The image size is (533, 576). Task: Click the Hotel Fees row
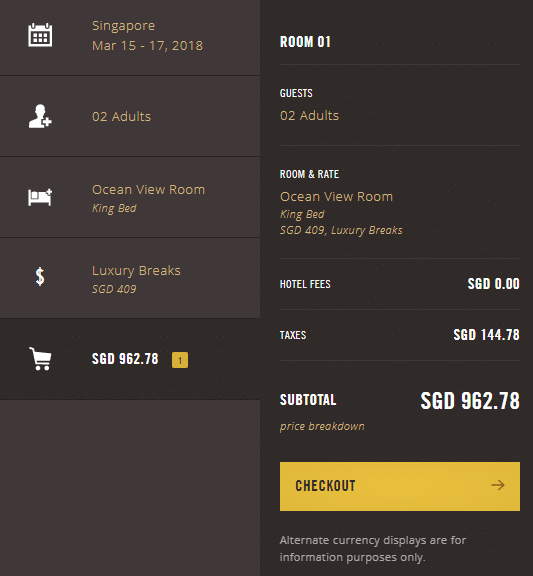pyautogui.click(x=400, y=284)
